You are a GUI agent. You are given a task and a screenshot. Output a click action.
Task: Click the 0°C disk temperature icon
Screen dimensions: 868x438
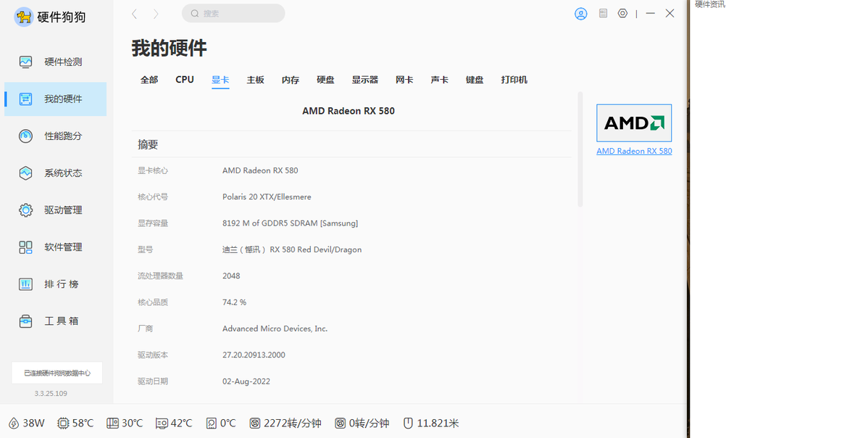click(212, 423)
